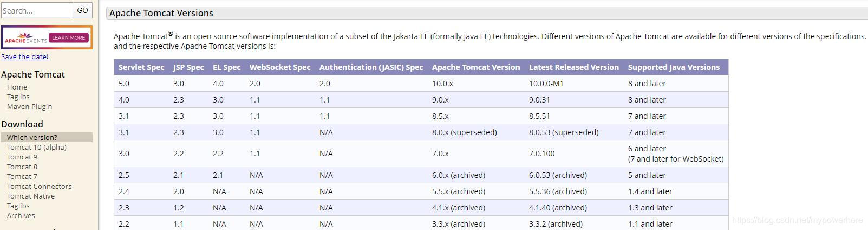Click the JSP Spec column header
The image size is (868, 230).
(x=188, y=67)
